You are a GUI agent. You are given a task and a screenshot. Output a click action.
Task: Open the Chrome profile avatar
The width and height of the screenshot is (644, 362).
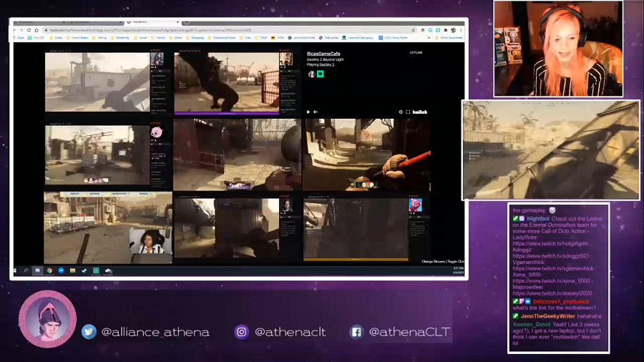pyautogui.click(x=454, y=30)
